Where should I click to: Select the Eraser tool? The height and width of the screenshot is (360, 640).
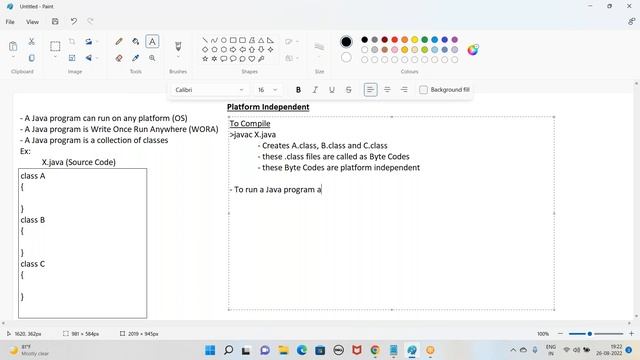tap(119, 58)
